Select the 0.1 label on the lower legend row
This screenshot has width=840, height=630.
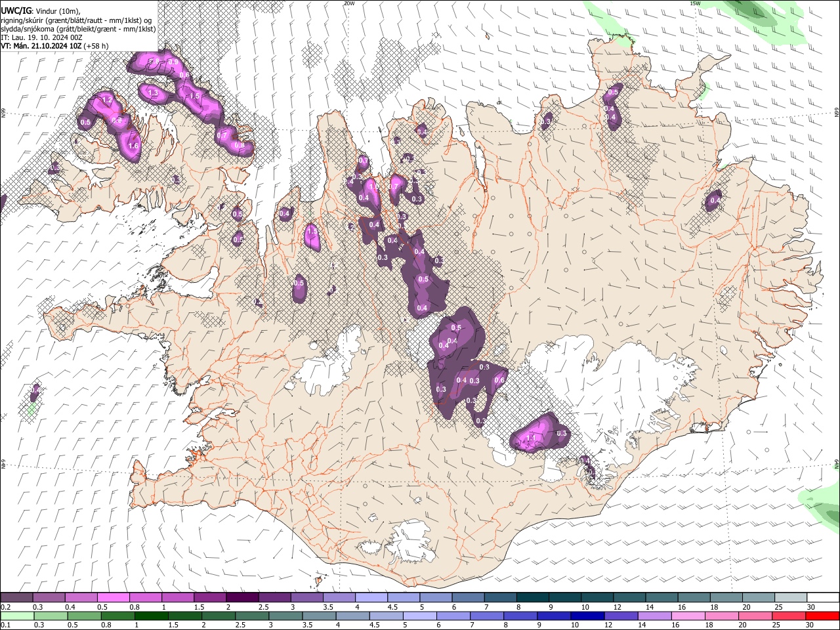pos(5,625)
